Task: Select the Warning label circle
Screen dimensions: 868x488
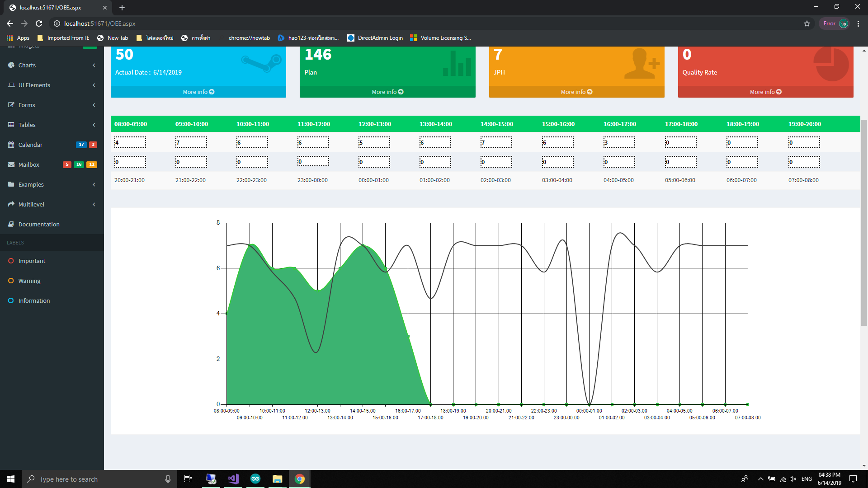Action: 11,281
